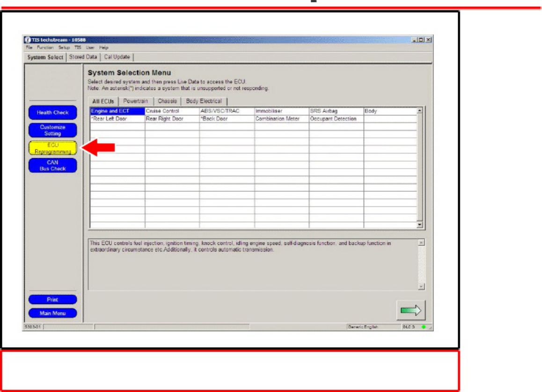Screen dimensions: 542x392
Task: Select the Immobiliser cell
Action: point(281,111)
